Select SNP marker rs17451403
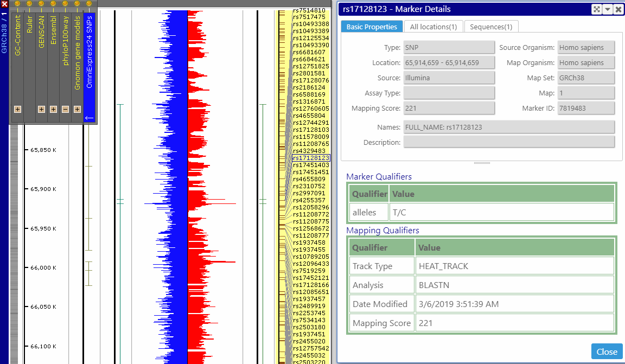 point(311,165)
